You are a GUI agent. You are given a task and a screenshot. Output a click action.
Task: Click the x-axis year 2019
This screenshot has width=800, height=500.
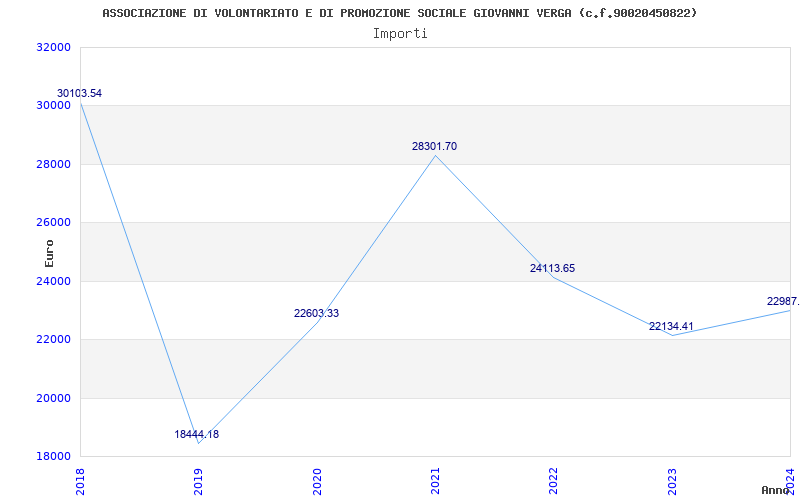[x=199, y=481]
